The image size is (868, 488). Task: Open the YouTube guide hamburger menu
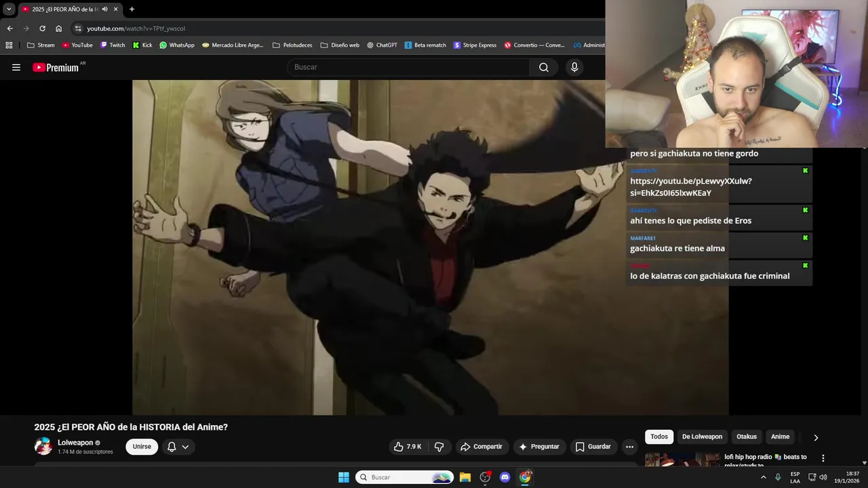pos(16,67)
